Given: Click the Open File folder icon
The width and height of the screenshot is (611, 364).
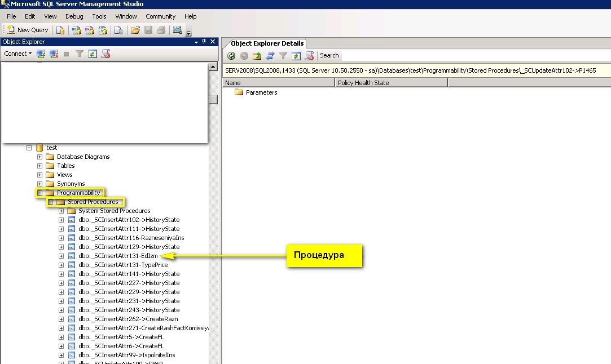Looking at the screenshot, I should (135, 30).
